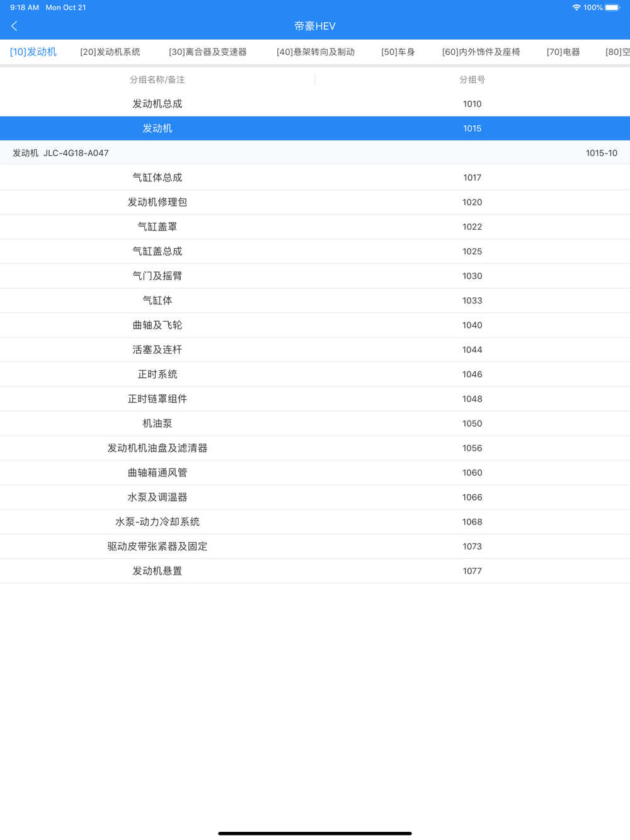
Task: Expand the 气缸体 1033 row
Action: coord(315,300)
